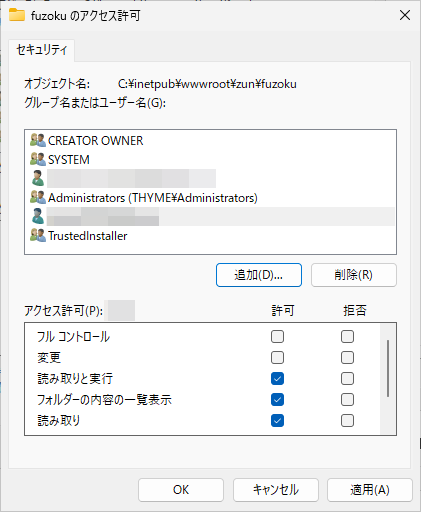The height and width of the screenshot is (512, 421).
Task: Click the 追加(D)... button
Action: pos(259,275)
